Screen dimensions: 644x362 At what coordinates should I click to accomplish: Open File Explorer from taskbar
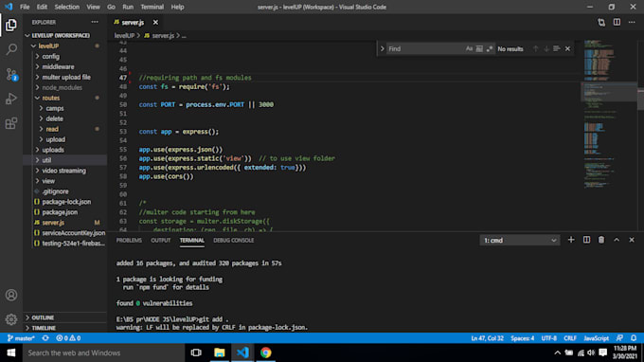(220, 353)
